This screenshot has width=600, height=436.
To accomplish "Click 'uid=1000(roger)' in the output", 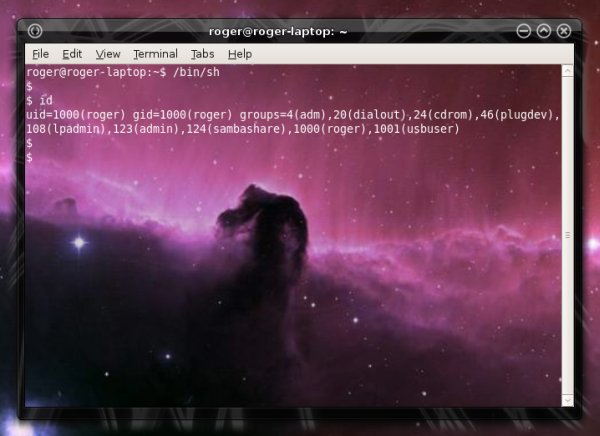I will pos(76,115).
